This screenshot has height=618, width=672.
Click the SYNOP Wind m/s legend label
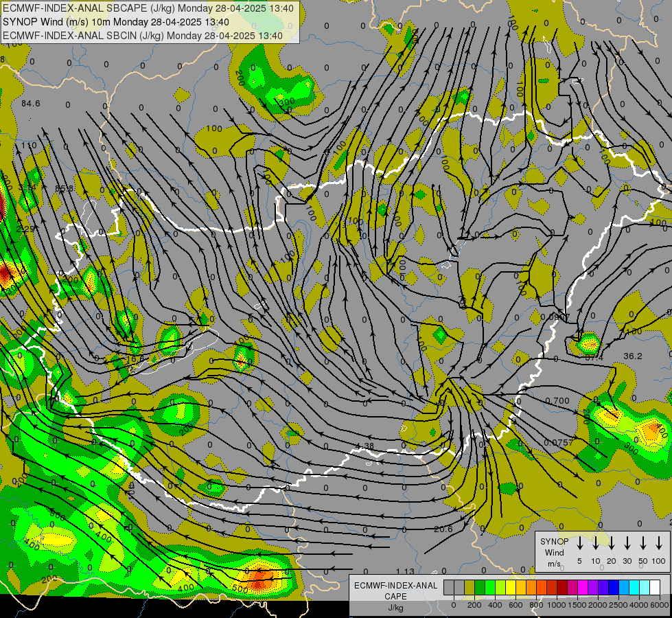point(554,552)
